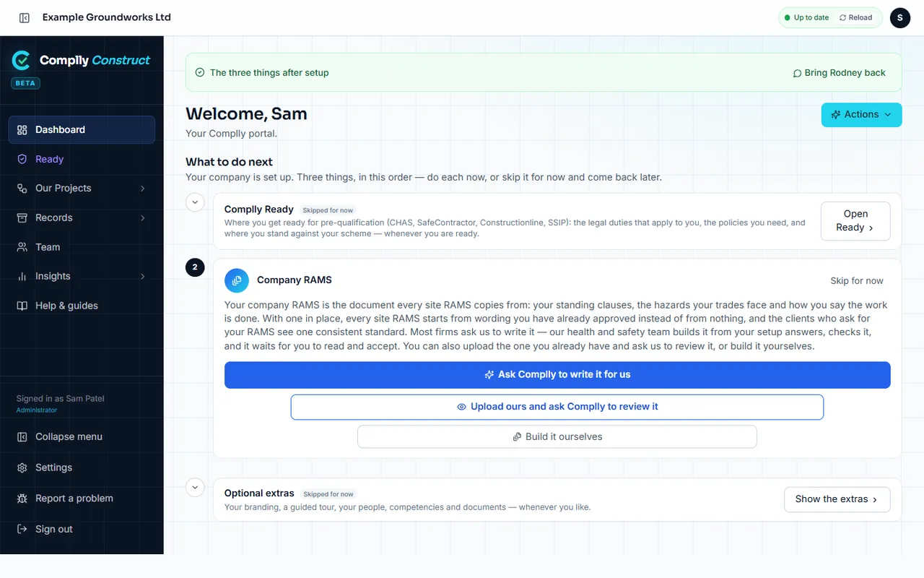Expand the Complly Ready step chevron
This screenshot has width=924, height=578.
pyautogui.click(x=195, y=202)
